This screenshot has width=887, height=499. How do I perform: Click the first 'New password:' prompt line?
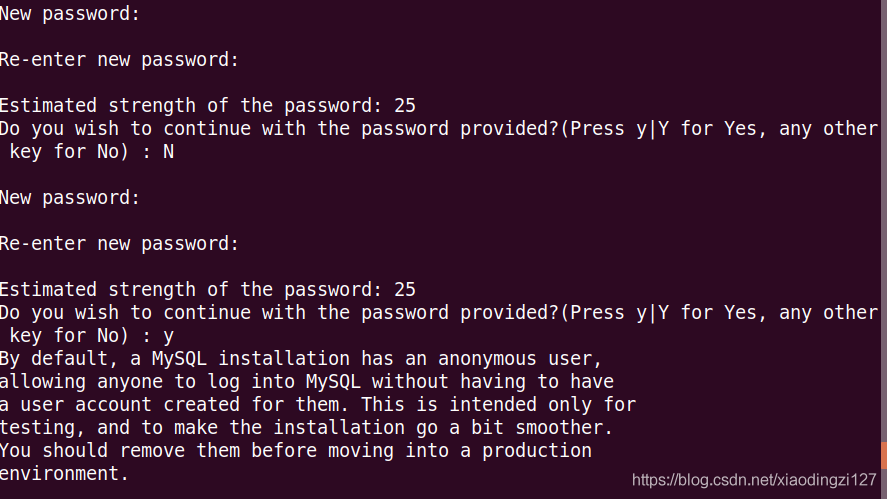pos(70,14)
